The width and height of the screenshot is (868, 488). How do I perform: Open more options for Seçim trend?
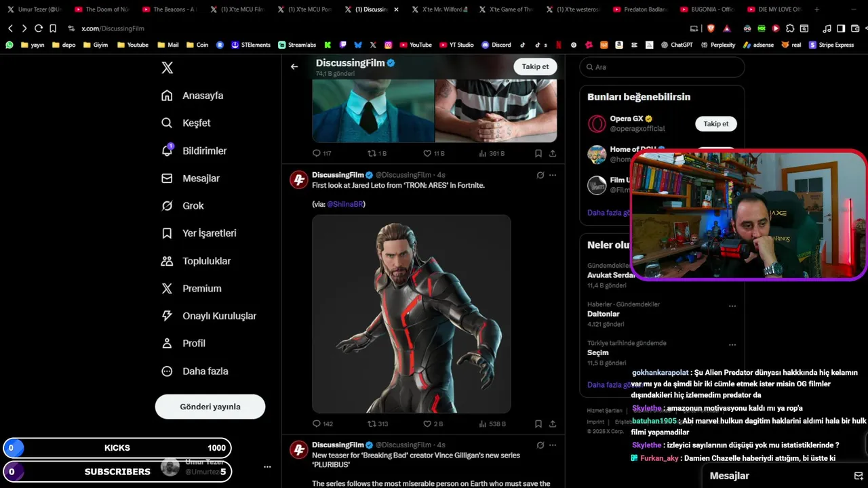[x=732, y=345]
